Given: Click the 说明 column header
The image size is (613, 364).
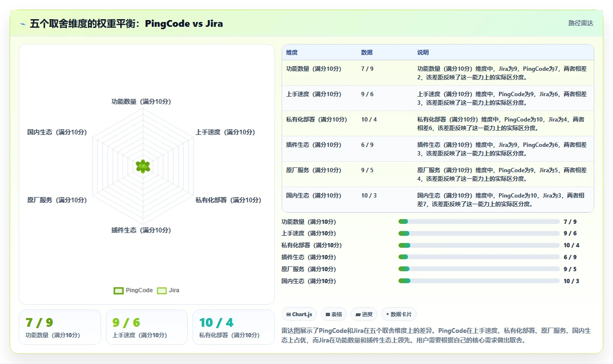Looking at the screenshot, I should pos(423,53).
